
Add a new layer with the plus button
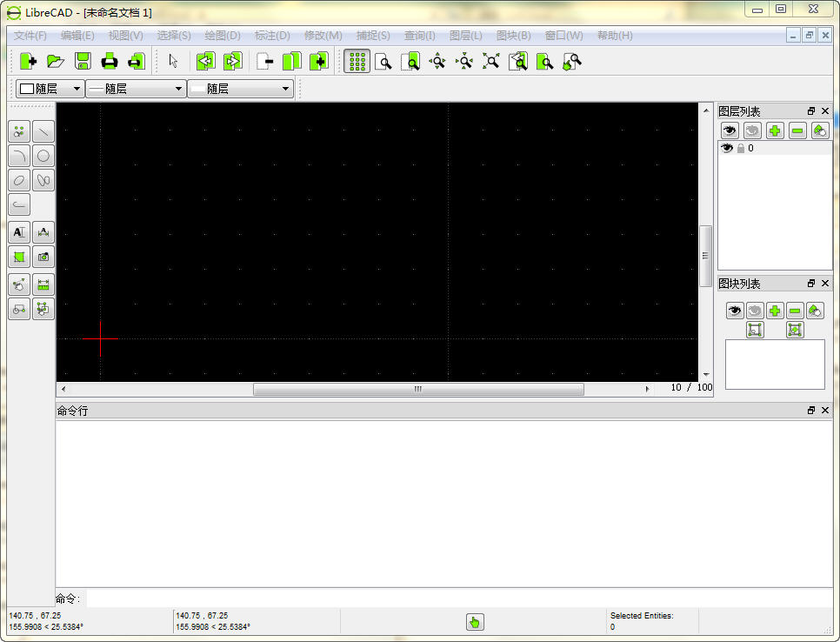[x=774, y=130]
